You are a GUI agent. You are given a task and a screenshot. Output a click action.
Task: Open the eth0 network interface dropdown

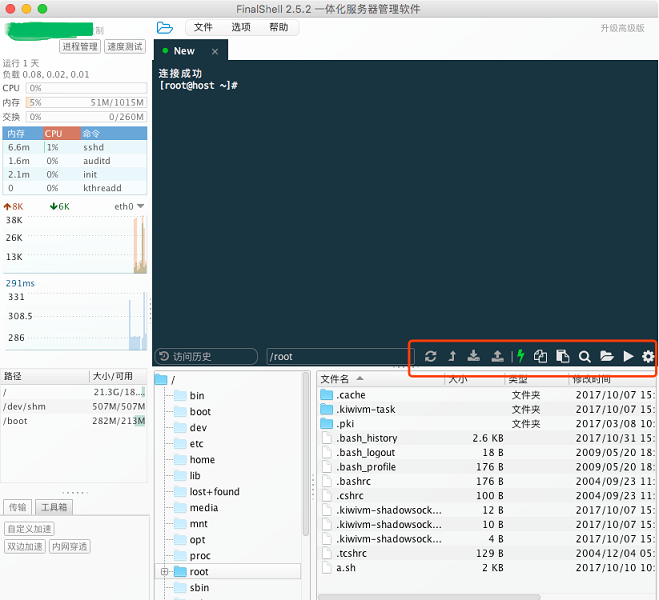130,206
